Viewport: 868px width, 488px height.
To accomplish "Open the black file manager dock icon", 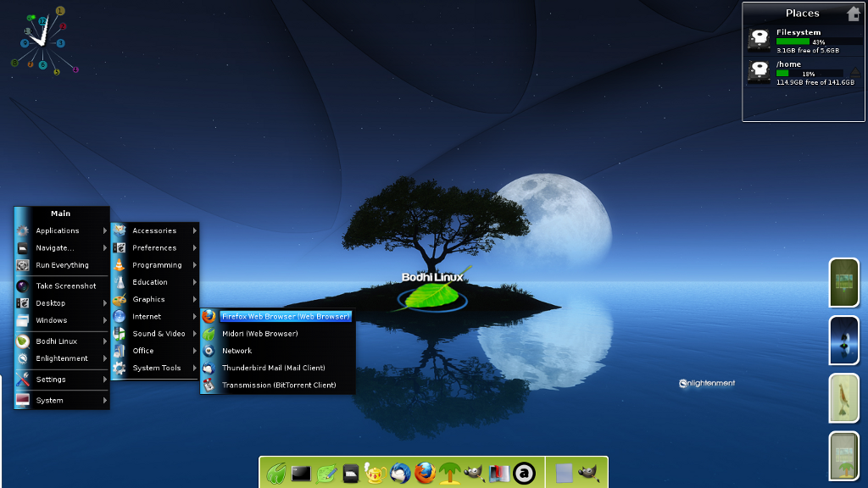I will [351, 474].
